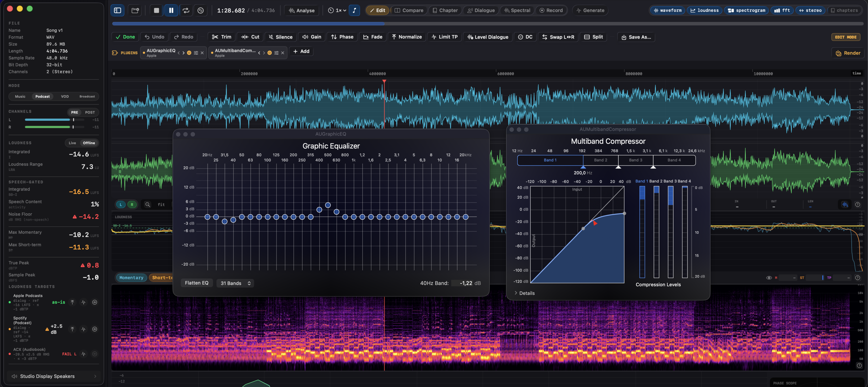Toggle the loudness view
The image size is (868, 387).
[x=704, y=11]
